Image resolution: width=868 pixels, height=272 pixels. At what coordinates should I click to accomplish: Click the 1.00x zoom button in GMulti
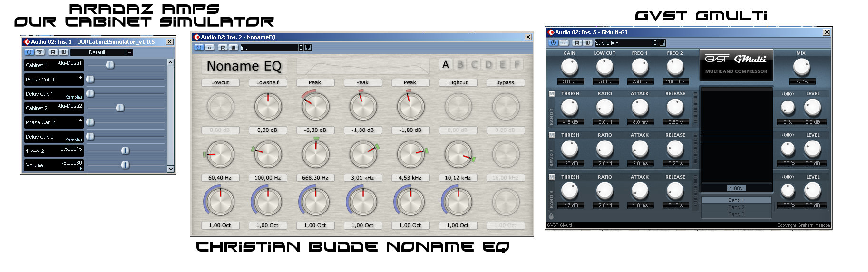(736, 188)
